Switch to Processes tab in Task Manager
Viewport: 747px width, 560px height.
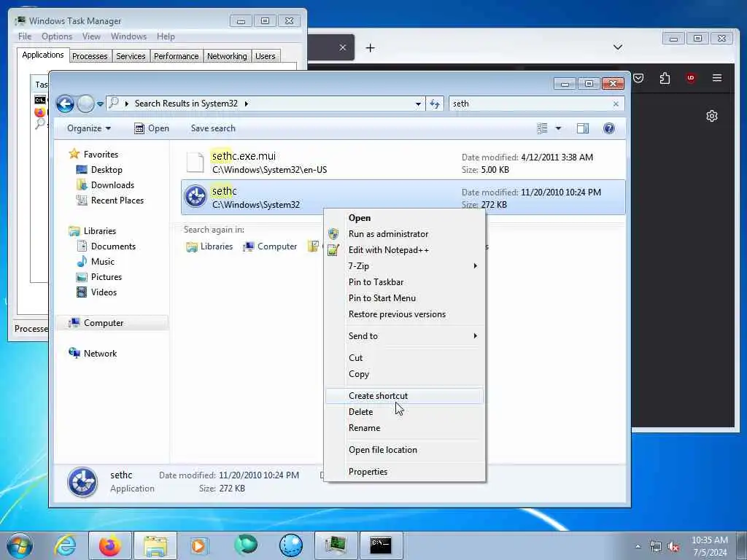90,56
